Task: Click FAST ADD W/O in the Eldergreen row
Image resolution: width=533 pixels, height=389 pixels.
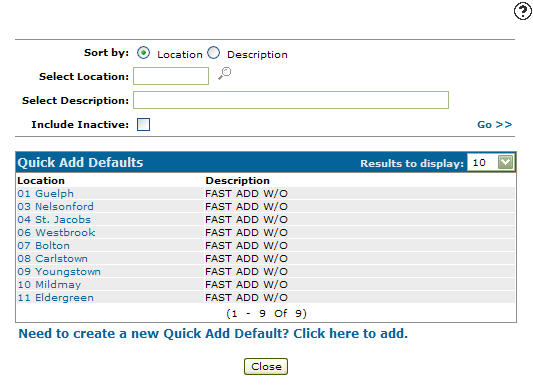Action: coord(246,298)
